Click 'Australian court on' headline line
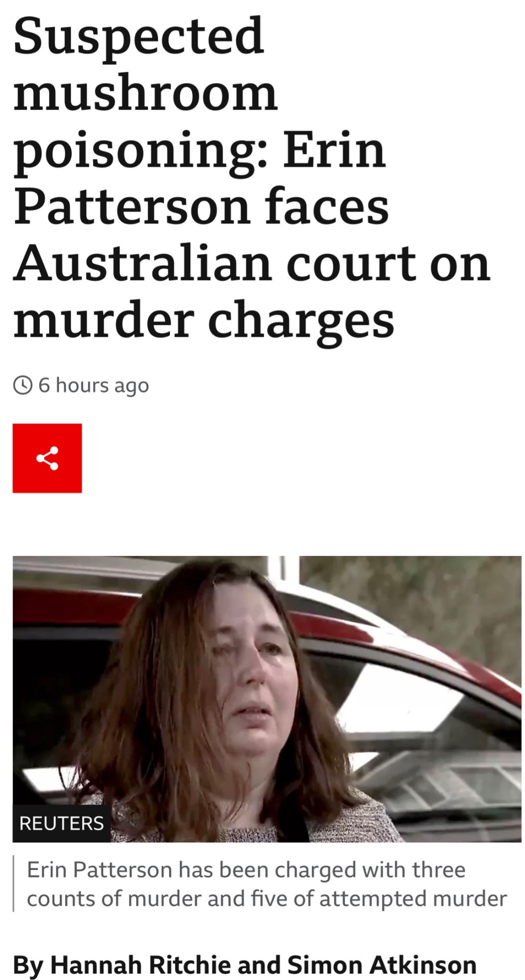 (x=252, y=263)
